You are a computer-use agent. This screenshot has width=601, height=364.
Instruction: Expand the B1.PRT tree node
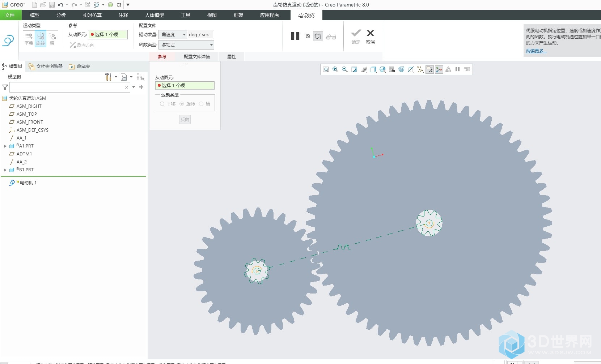[5, 170]
